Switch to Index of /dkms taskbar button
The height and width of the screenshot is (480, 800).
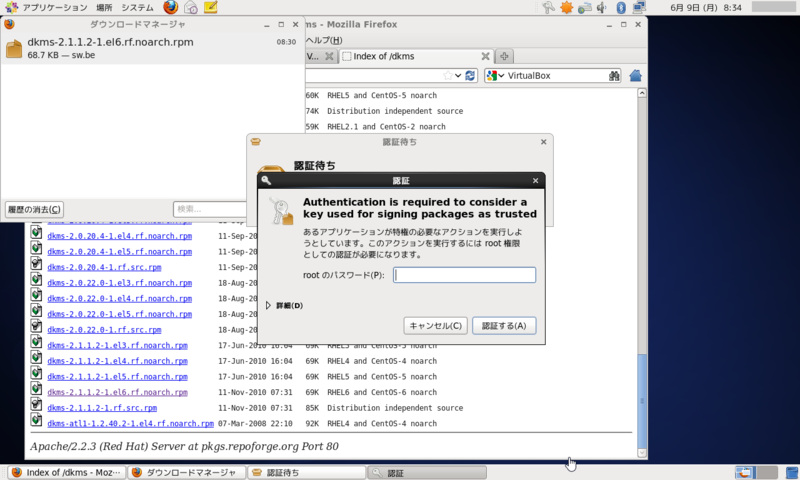coord(67,472)
